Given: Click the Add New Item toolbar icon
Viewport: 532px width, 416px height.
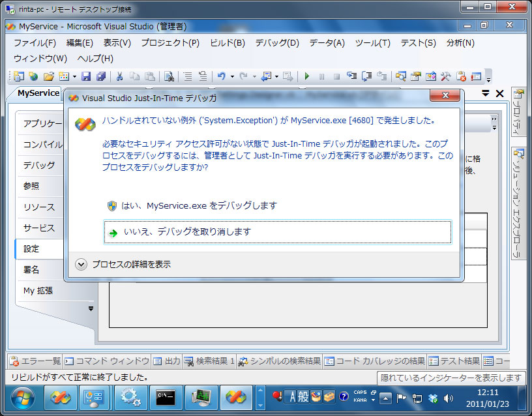Looking at the screenshot, I should tap(64, 76).
